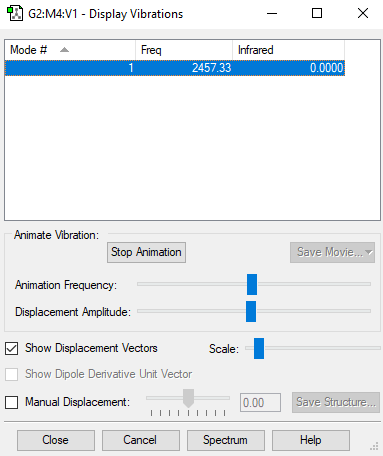
Task: Click the Animation Frequency slider handle
Action: pyautogui.click(x=252, y=284)
